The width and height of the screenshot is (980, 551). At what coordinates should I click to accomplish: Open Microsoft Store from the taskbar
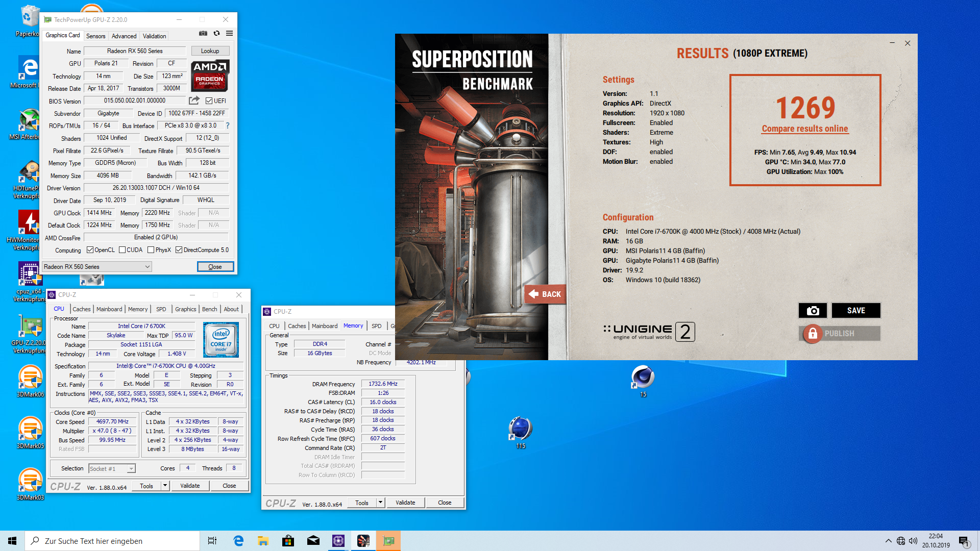288,541
